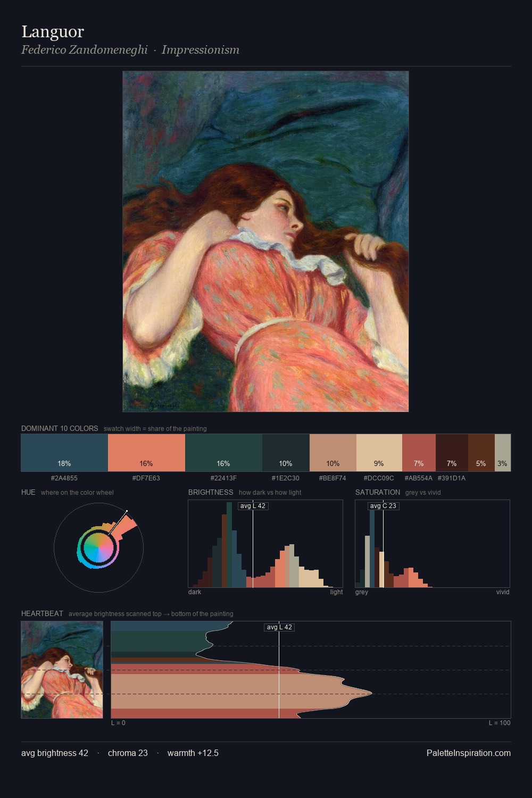Click the avg C 23 saturation label
This screenshot has width=532, height=798.
click(383, 506)
